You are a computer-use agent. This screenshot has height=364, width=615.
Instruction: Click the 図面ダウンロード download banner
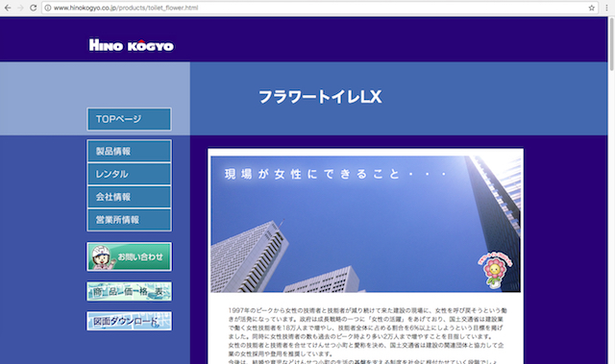coord(129,321)
